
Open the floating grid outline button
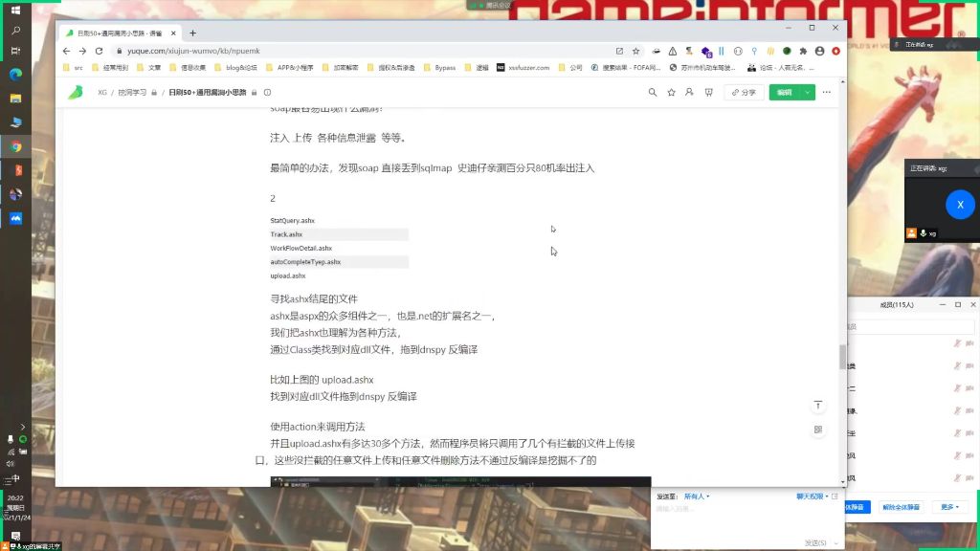point(818,430)
